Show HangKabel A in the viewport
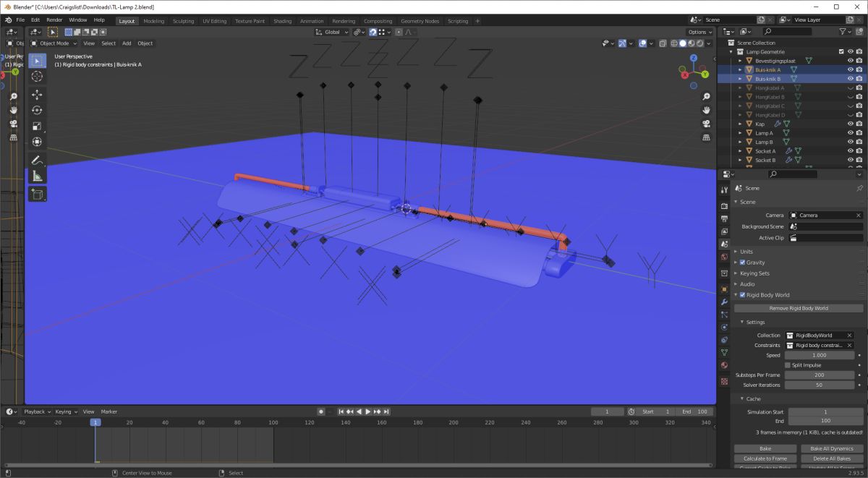The height and width of the screenshot is (478, 868). [x=850, y=88]
